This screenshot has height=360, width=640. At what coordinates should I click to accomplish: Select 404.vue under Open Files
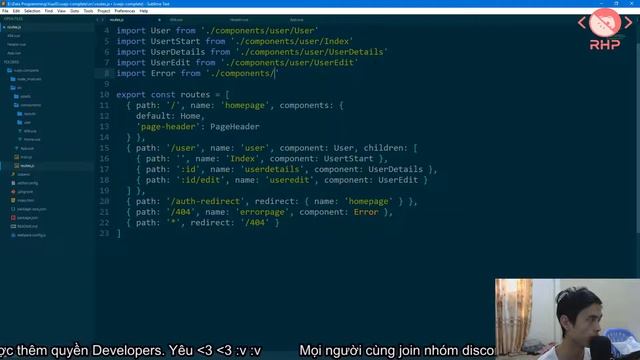tap(14, 36)
